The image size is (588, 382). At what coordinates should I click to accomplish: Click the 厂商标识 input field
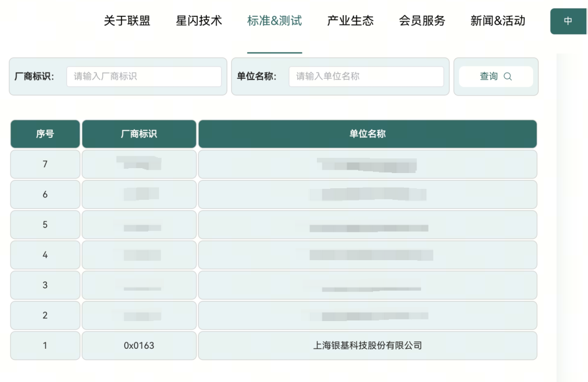143,76
